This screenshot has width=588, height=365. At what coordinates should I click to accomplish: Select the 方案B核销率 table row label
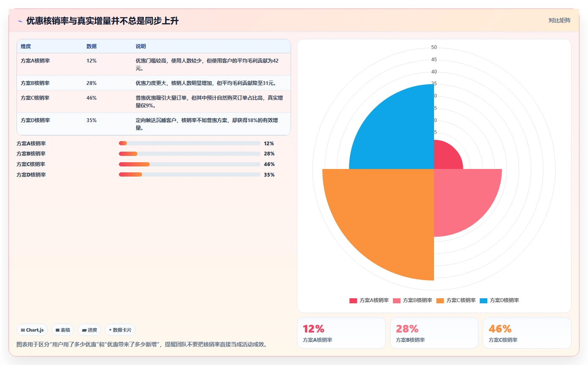click(x=35, y=83)
